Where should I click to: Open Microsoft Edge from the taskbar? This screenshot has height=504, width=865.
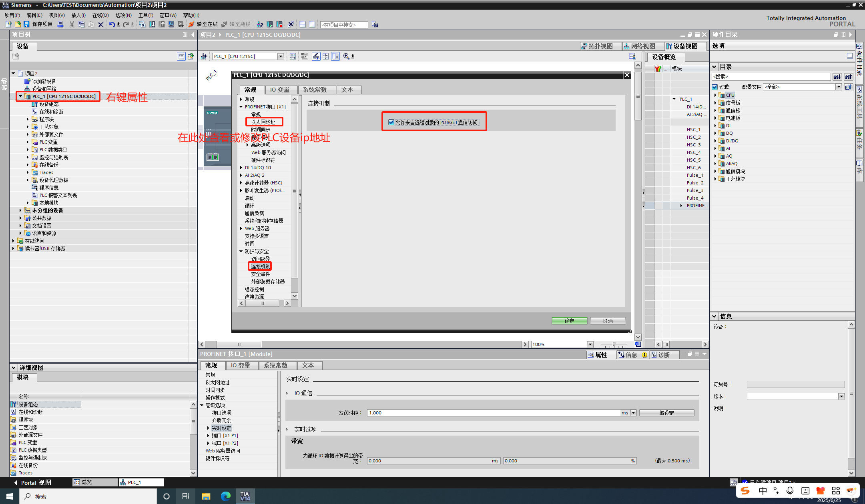(226, 496)
